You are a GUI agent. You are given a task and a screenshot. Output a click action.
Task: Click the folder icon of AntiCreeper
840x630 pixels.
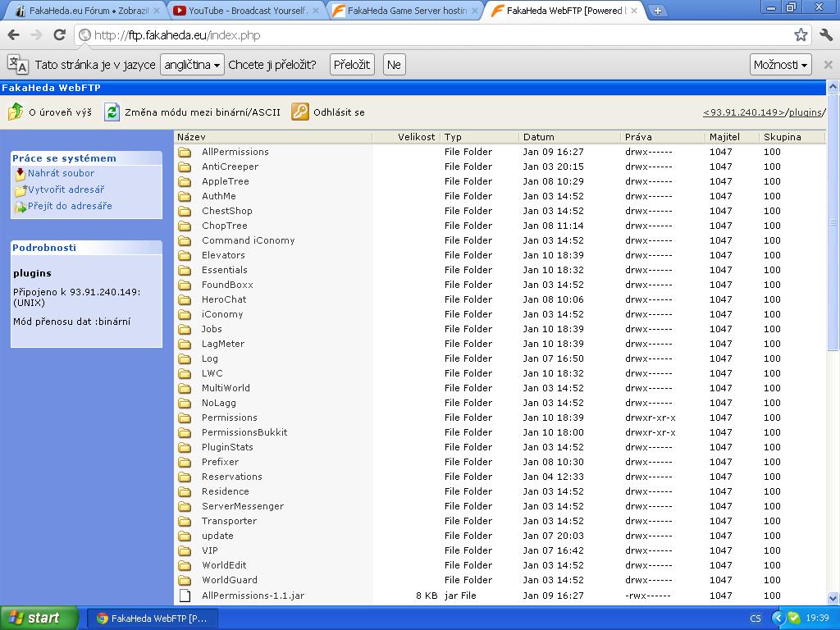(x=185, y=167)
